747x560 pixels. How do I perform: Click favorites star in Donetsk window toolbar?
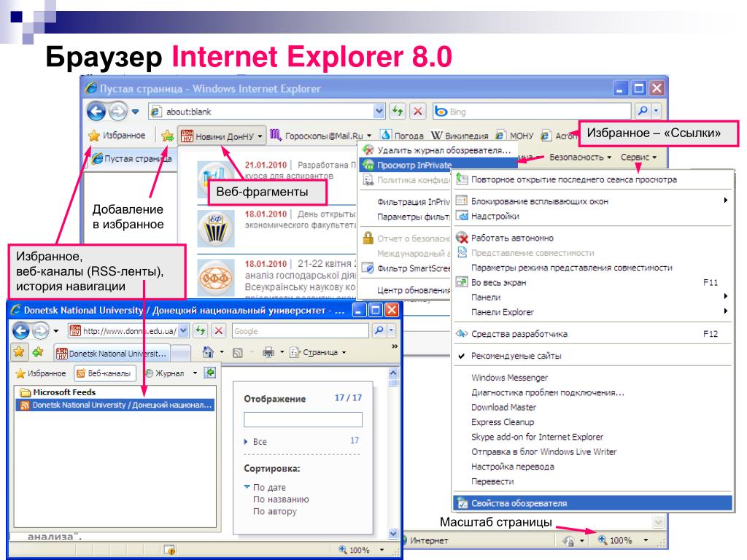tap(19, 352)
